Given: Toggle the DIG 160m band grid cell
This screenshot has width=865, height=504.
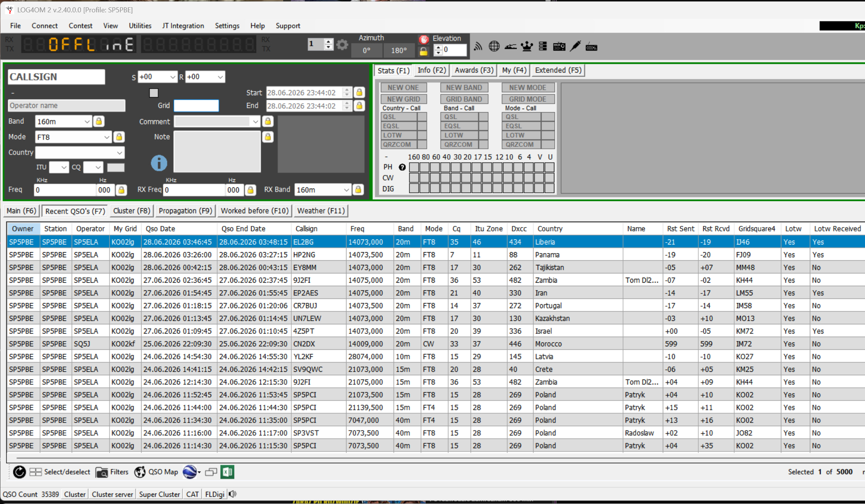Looking at the screenshot, I should click(414, 189).
